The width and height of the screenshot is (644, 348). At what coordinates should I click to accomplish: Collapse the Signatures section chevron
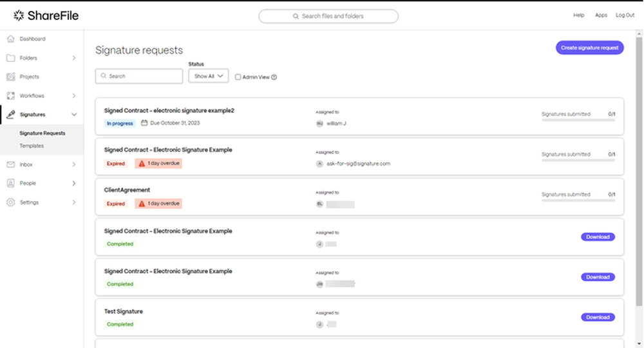[x=73, y=115]
